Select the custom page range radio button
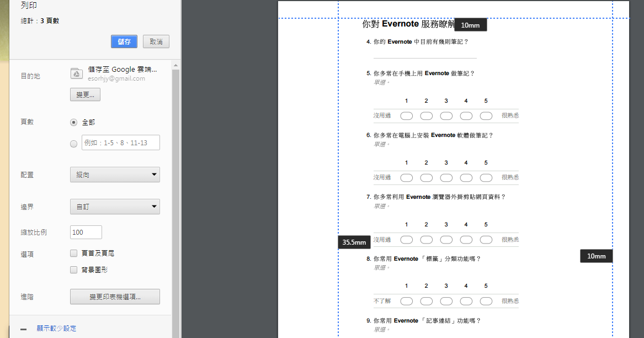The height and width of the screenshot is (338, 644). [x=73, y=144]
